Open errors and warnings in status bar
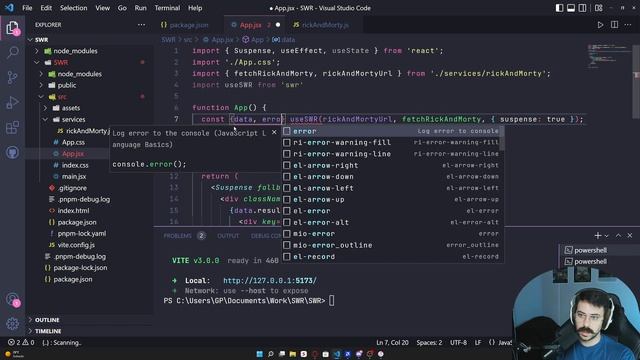Image resolution: width=640 pixels, height=360 pixels. (x=21, y=342)
